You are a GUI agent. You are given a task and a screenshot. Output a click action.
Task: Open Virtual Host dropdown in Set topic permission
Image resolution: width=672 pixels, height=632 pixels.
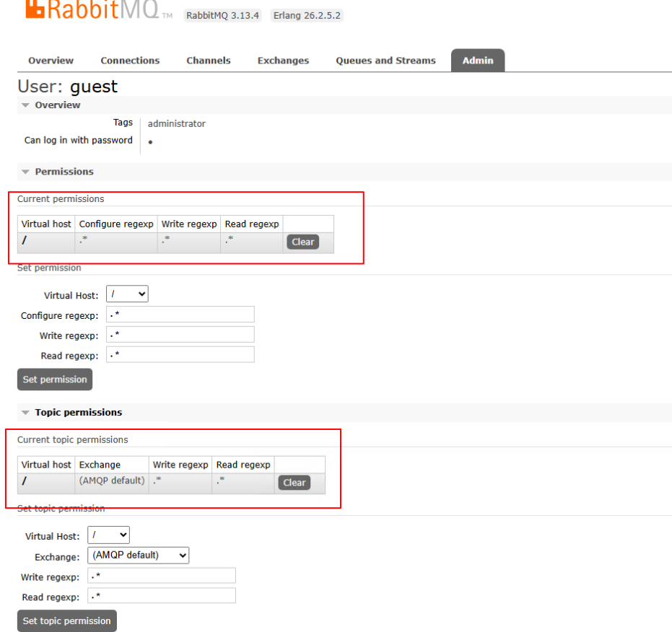pyautogui.click(x=108, y=535)
